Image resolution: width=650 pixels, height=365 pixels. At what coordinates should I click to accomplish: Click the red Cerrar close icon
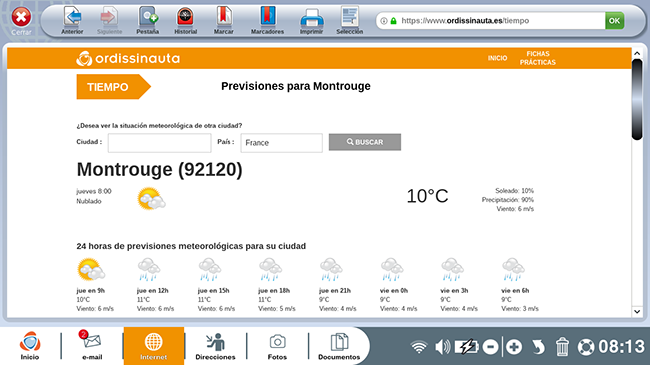pos(21,17)
